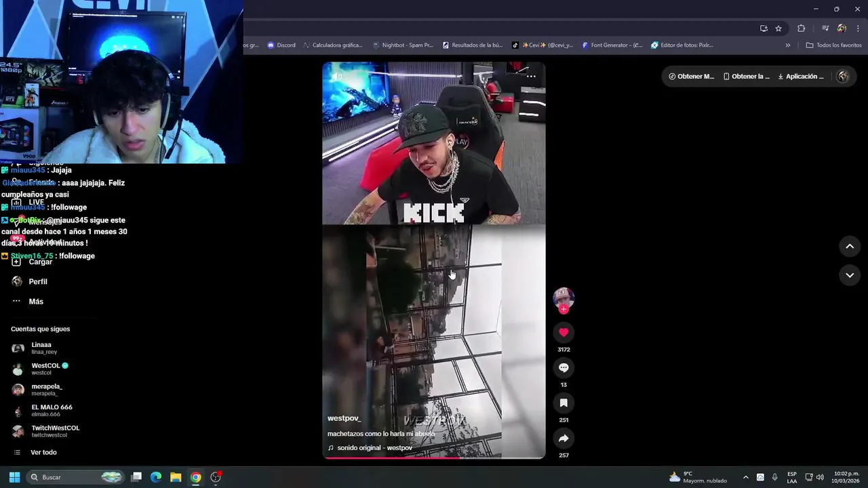Open Resultados de la bú... bookmark

pyautogui.click(x=473, y=45)
